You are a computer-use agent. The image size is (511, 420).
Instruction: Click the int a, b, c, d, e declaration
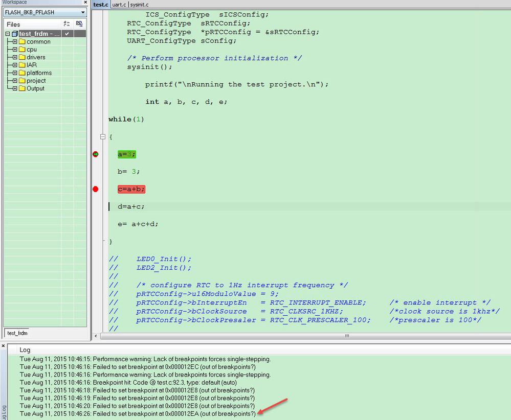(x=186, y=102)
